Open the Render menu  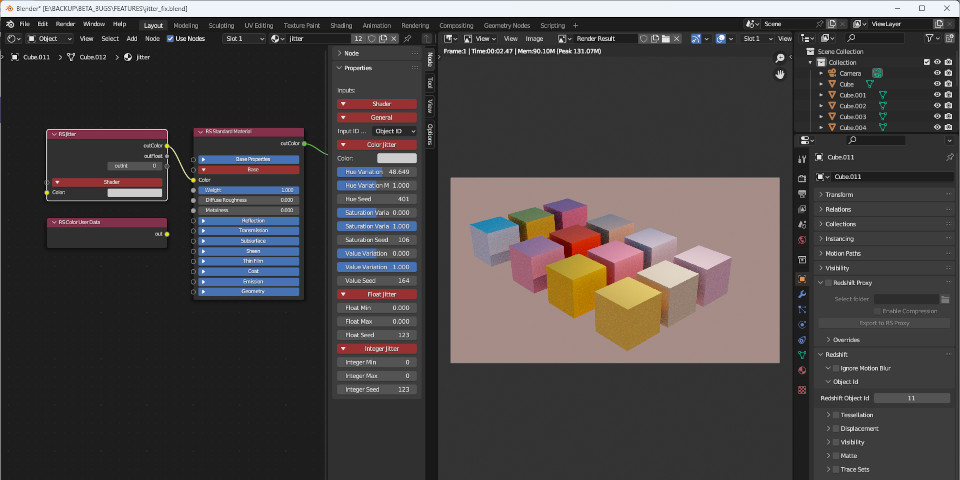coord(65,24)
